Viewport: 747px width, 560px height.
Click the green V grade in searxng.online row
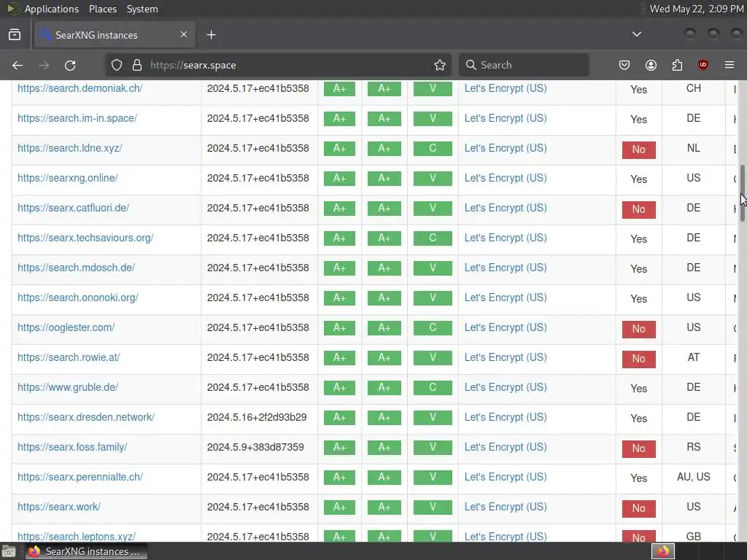433,178
